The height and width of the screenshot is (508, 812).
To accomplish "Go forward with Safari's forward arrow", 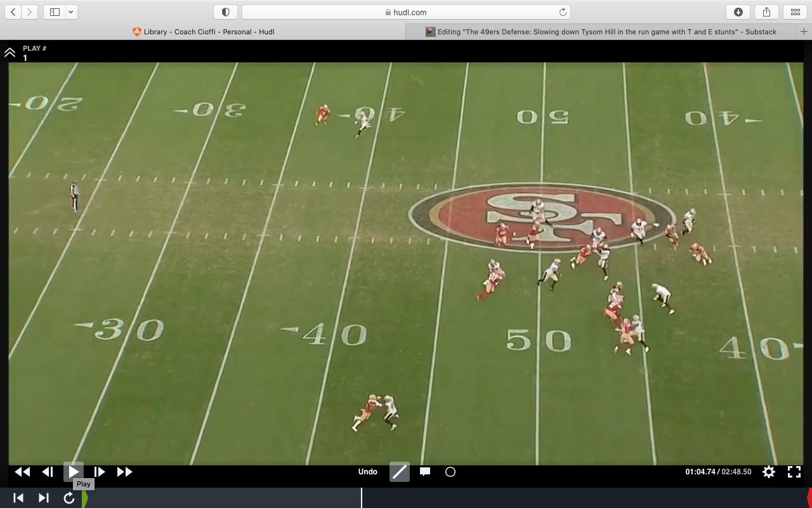I will pos(30,12).
